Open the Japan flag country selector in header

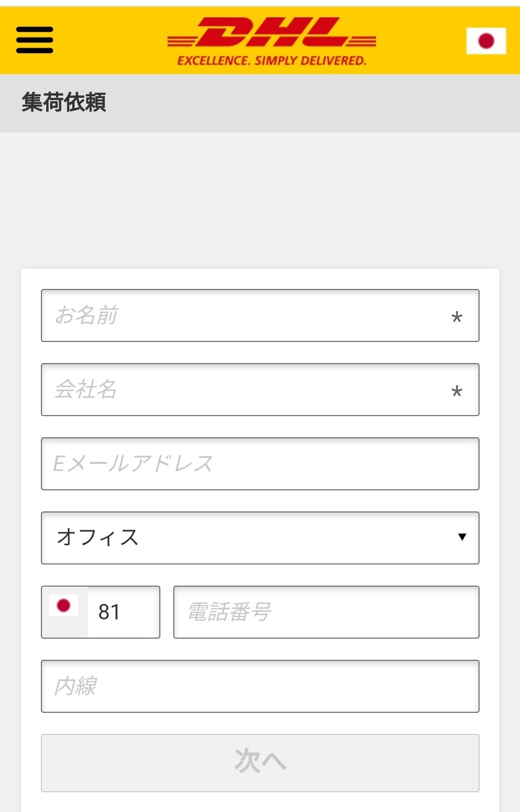(x=486, y=41)
